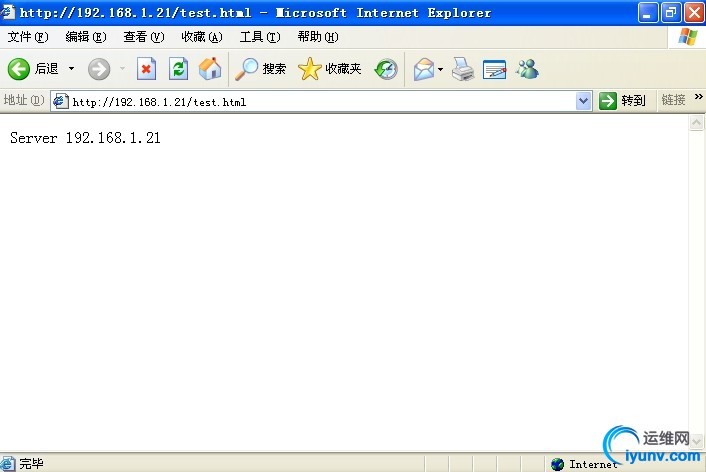706x472 pixels.
Task: Refresh the page with green arrows icon
Action: coord(178,69)
